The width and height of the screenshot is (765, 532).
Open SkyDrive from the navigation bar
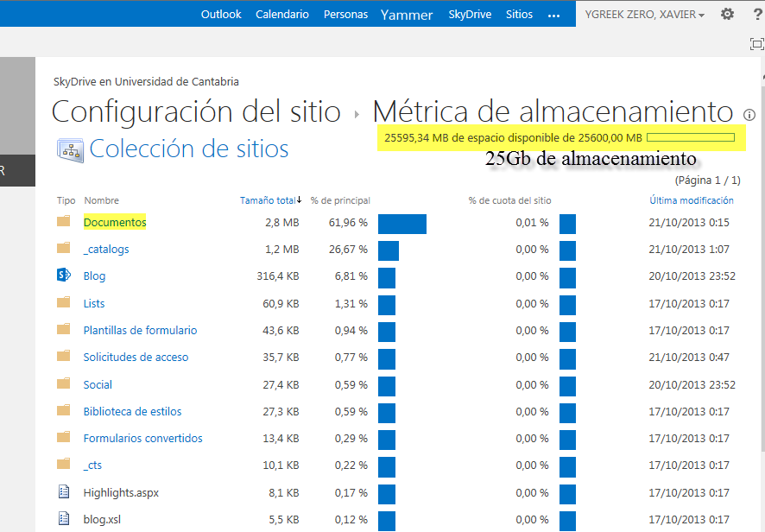pyautogui.click(x=470, y=14)
